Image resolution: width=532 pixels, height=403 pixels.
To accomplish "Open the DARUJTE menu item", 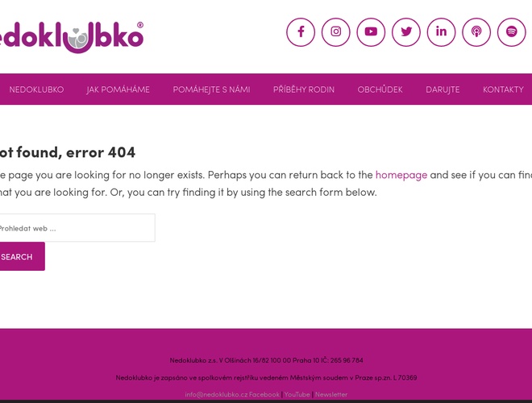I will [x=443, y=89].
